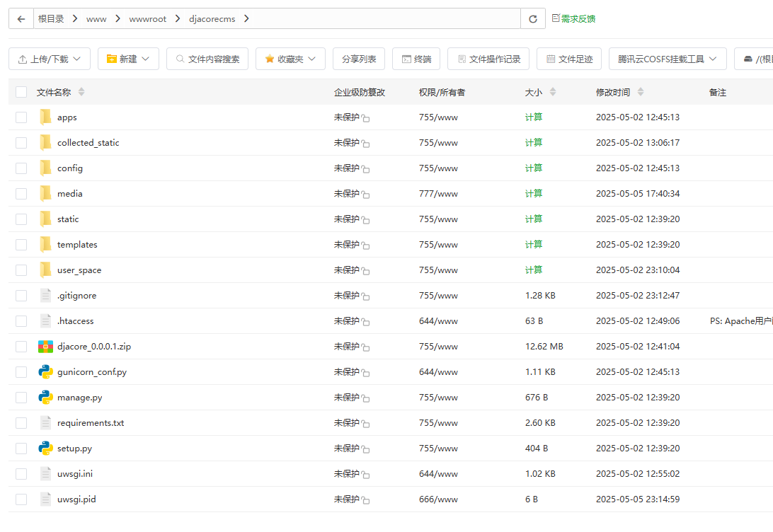Click the sort arrows next to 修改时间
Screen dimensions: 773x532
641,92
